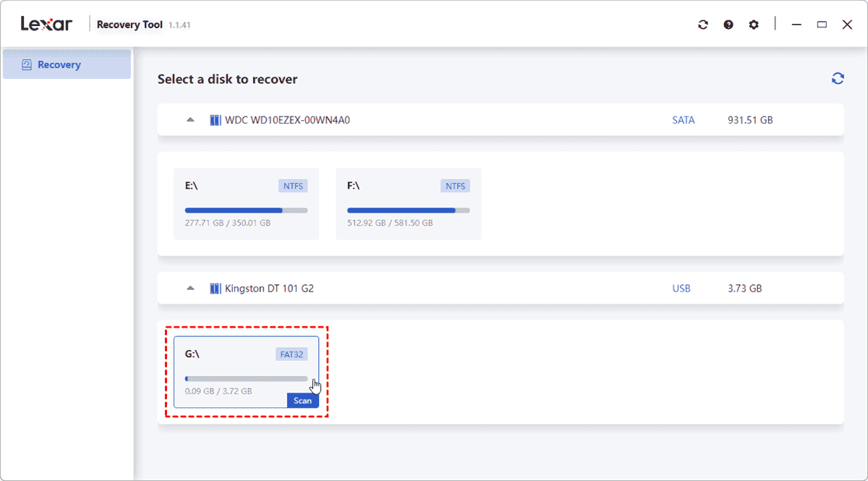Select the F:\ NTFS partition
Image resolution: width=868 pixels, height=481 pixels.
point(408,203)
